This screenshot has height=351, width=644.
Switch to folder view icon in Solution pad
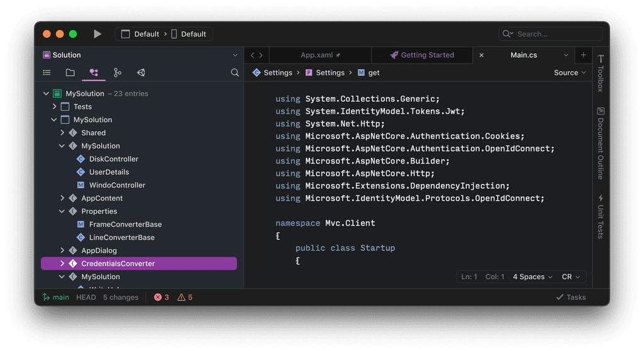pyautogui.click(x=70, y=73)
